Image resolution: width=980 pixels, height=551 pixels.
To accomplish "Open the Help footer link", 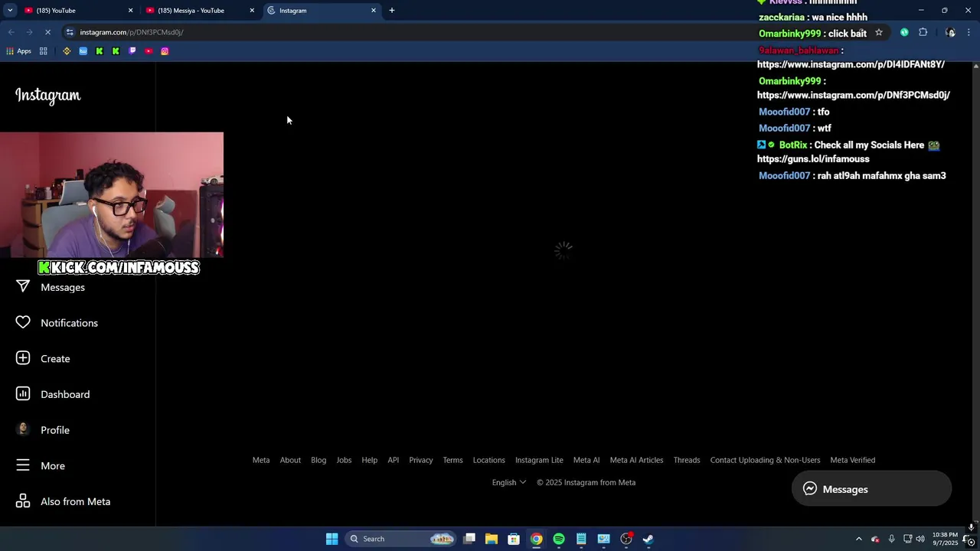I will 369,460.
